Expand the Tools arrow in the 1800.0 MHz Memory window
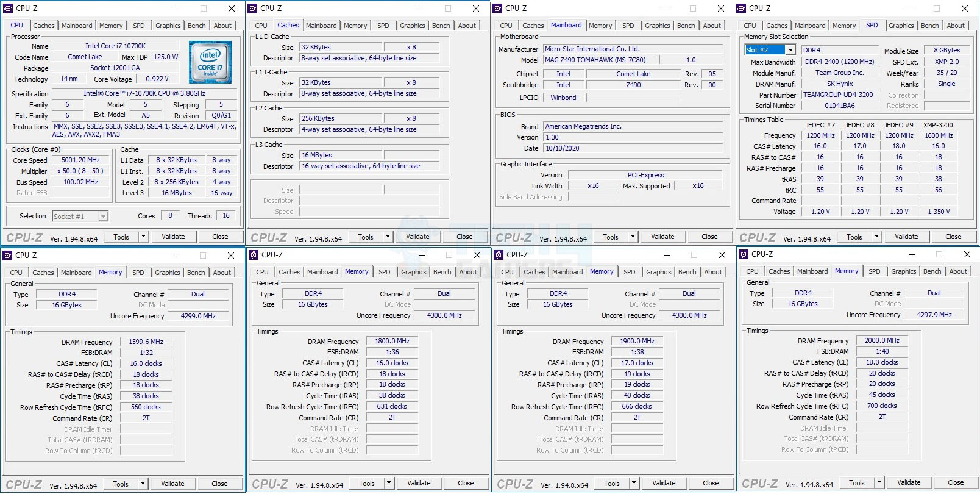 tap(389, 483)
